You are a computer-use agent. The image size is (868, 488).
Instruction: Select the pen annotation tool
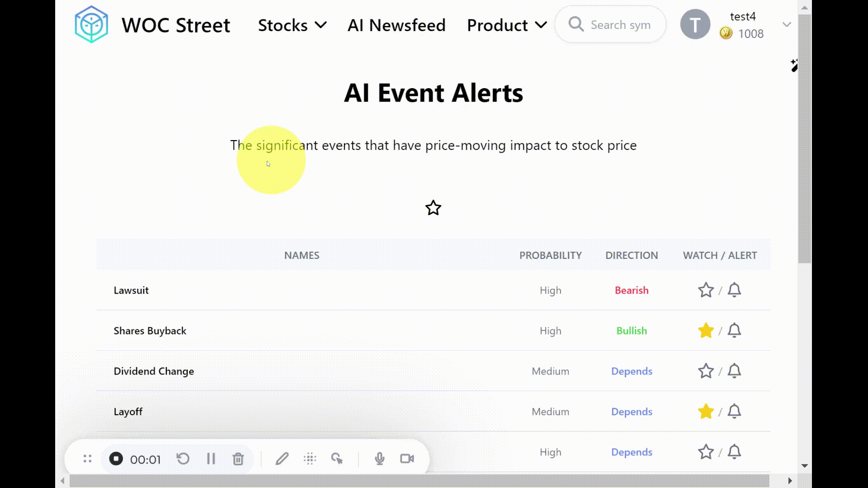tap(282, 459)
